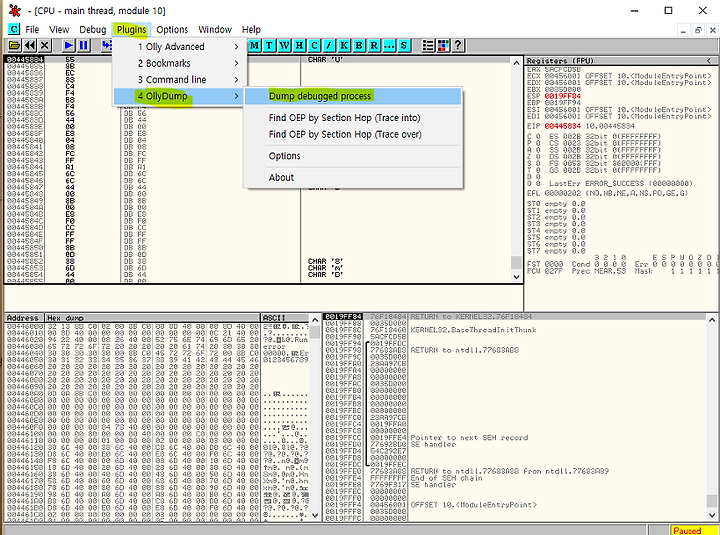Choose Find OEP by Section Hop (Trace into)
The height and width of the screenshot is (535, 720).
click(x=353, y=118)
